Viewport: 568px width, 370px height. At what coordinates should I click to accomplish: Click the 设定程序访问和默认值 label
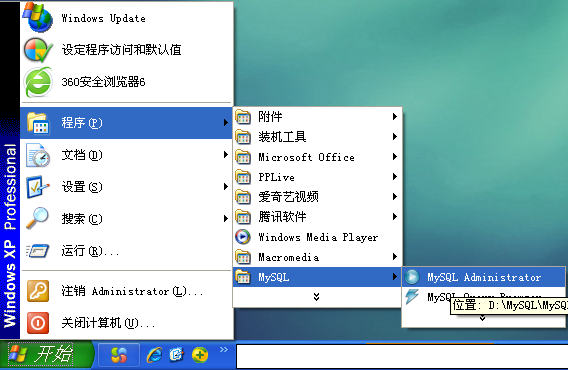click(121, 50)
